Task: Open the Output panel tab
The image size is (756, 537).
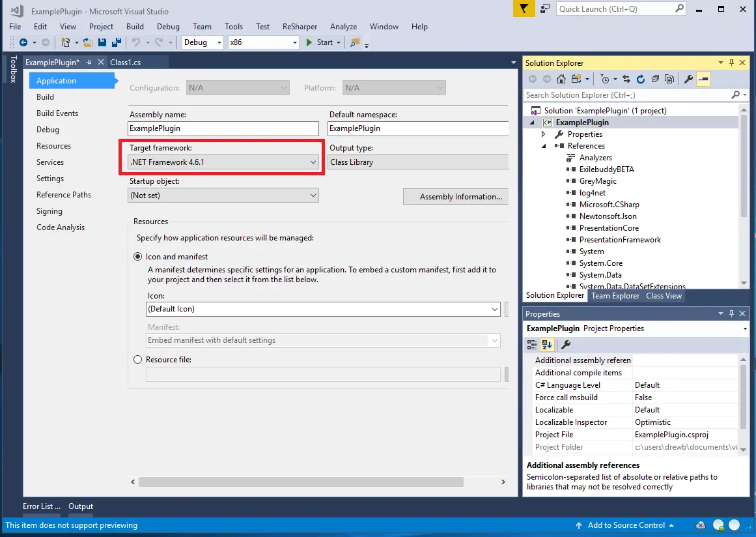Action: coord(81,506)
